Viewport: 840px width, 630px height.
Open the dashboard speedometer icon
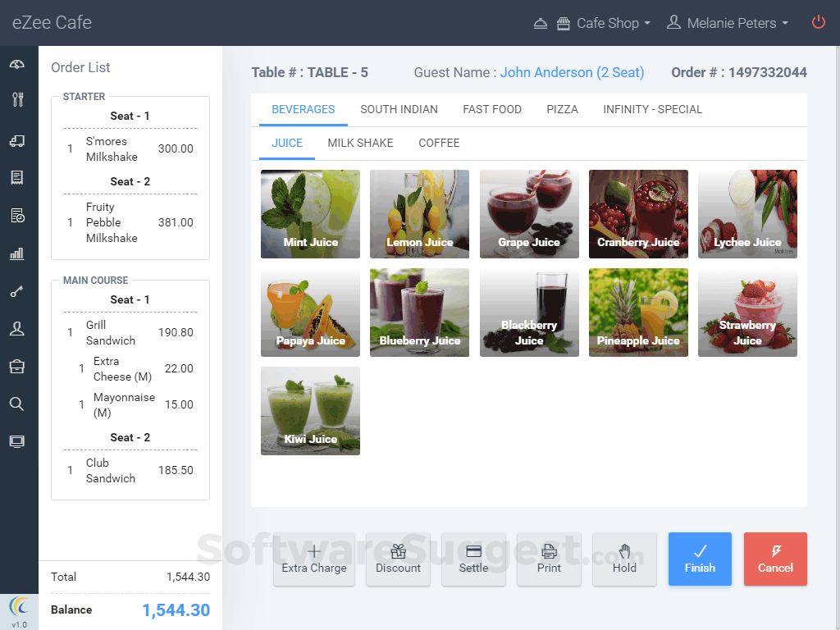(x=17, y=64)
